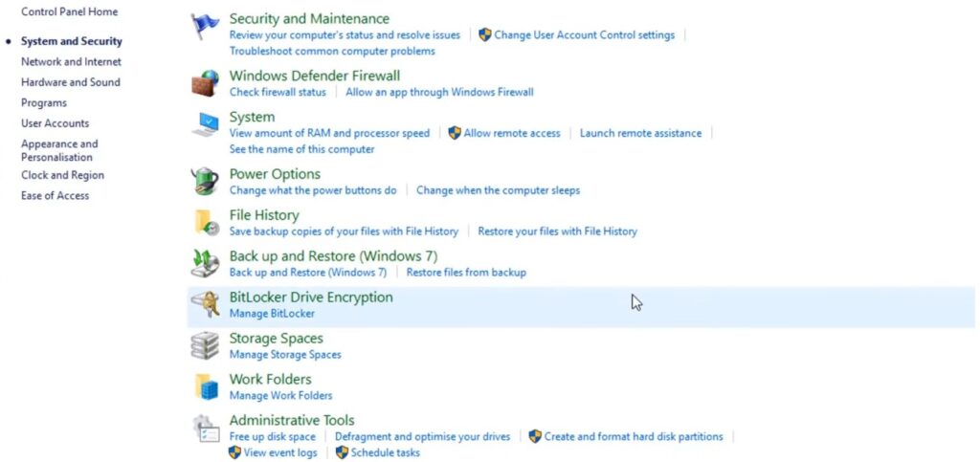
Task: Open User Accounts category
Action: pyautogui.click(x=55, y=123)
